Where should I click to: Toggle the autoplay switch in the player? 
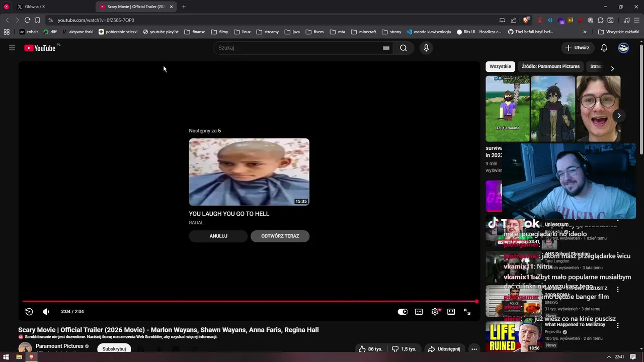click(403, 312)
